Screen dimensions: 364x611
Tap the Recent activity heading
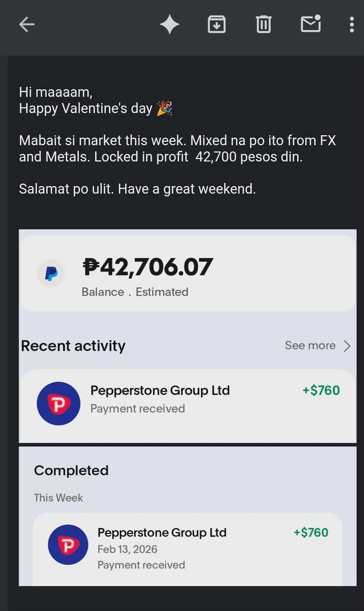73,346
